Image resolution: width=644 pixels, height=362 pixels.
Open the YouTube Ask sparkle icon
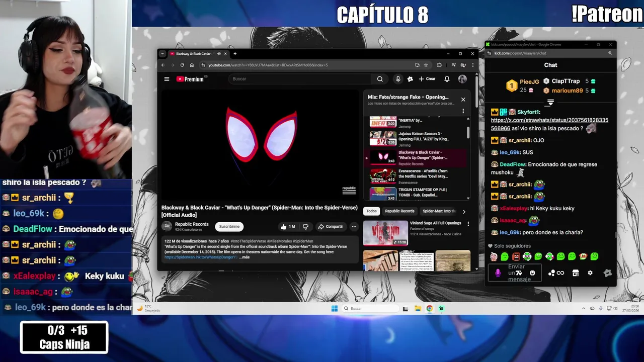410,79
